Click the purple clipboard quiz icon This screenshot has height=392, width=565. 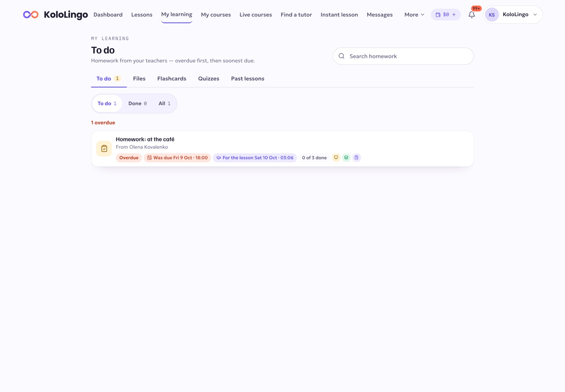[x=357, y=158]
